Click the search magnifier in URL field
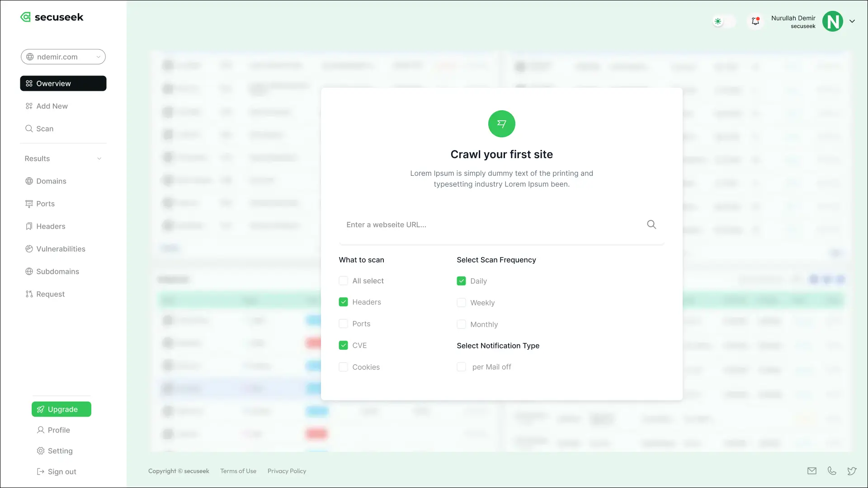This screenshot has width=868, height=488. pos(651,225)
